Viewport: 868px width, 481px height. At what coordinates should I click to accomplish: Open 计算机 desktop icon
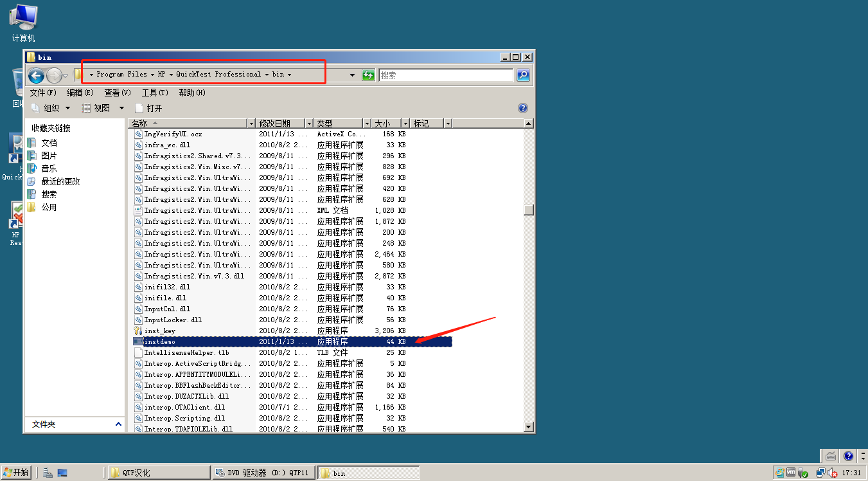pos(24,23)
